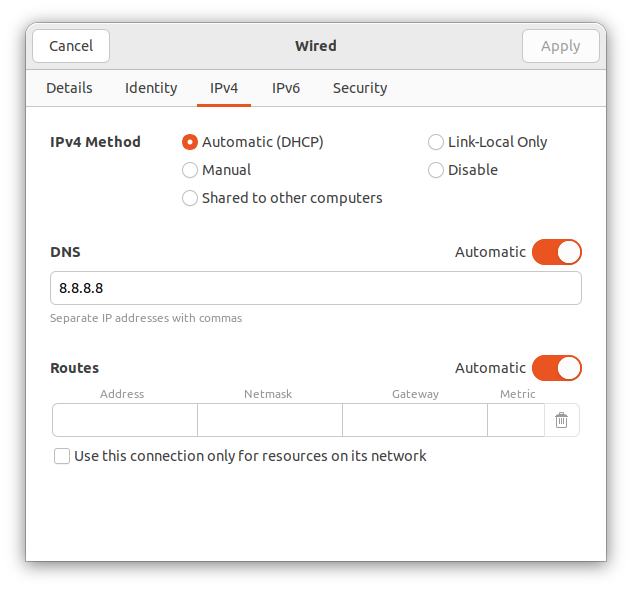
Task: Focus the DNS address field with 8.8.8.8
Action: point(316,288)
